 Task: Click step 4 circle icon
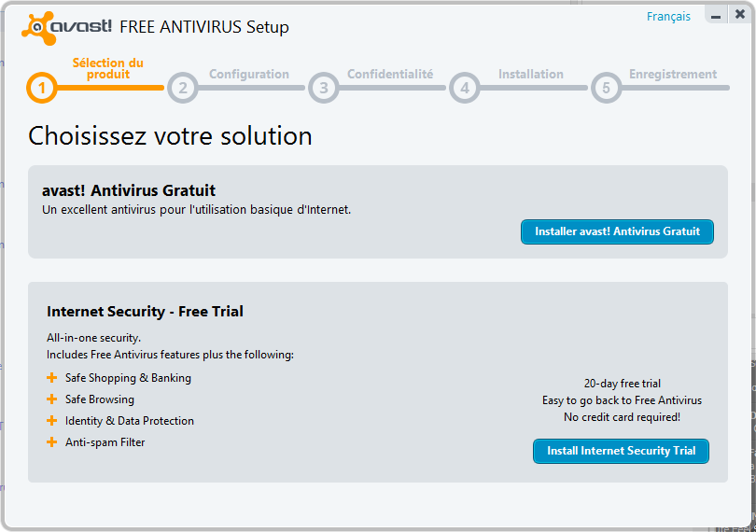point(464,89)
